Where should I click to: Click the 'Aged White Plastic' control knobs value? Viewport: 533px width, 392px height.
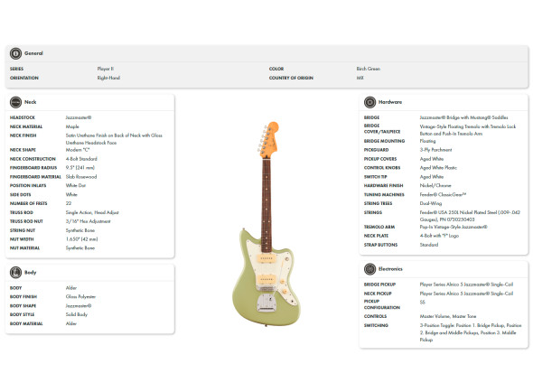(x=438, y=168)
